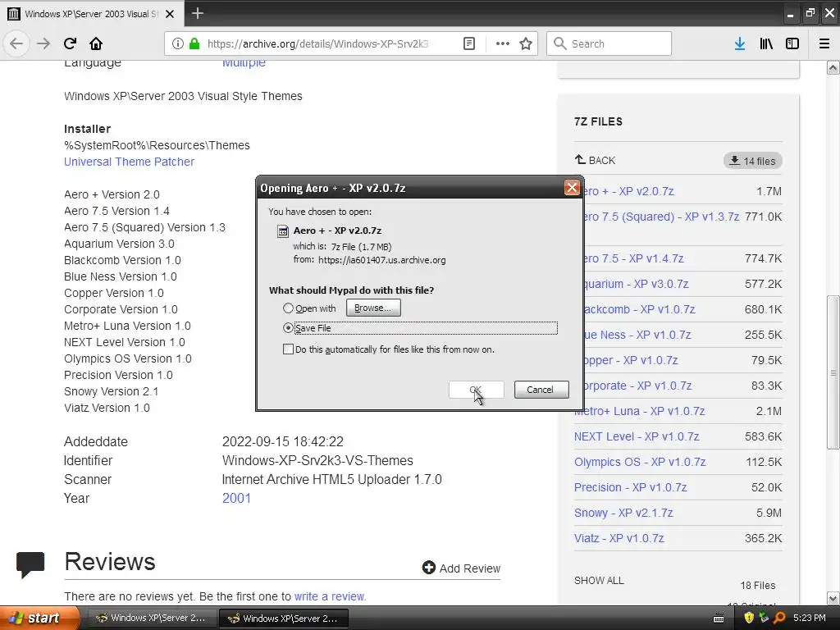The width and height of the screenshot is (840, 630).
Task: Open the Metro+ Luna - XP v1.0.7z link
Action: click(x=640, y=412)
